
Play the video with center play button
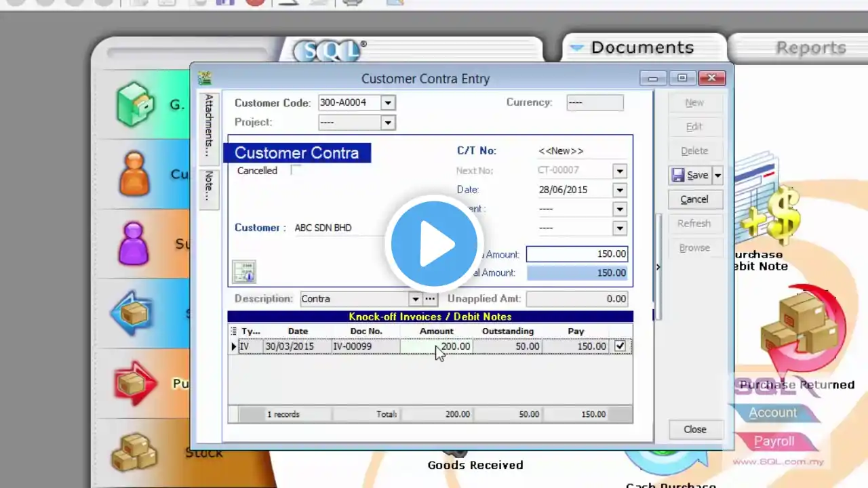point(434,244)
